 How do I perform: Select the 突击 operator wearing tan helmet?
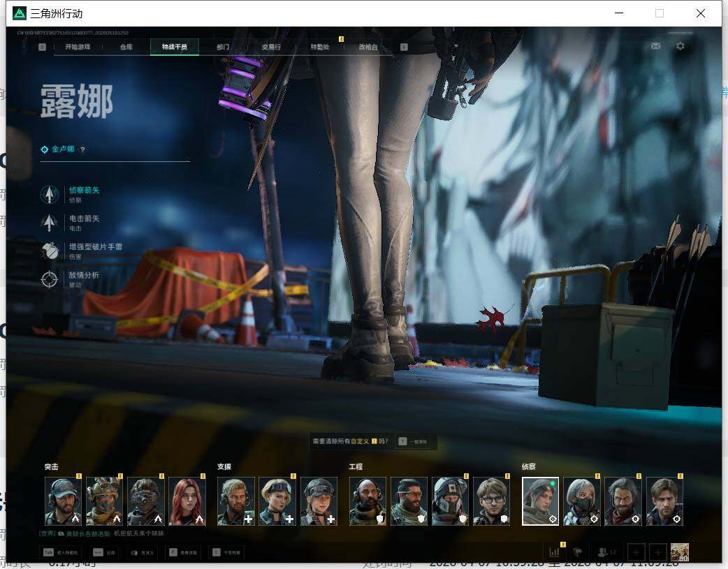click(x=105, y=501)
